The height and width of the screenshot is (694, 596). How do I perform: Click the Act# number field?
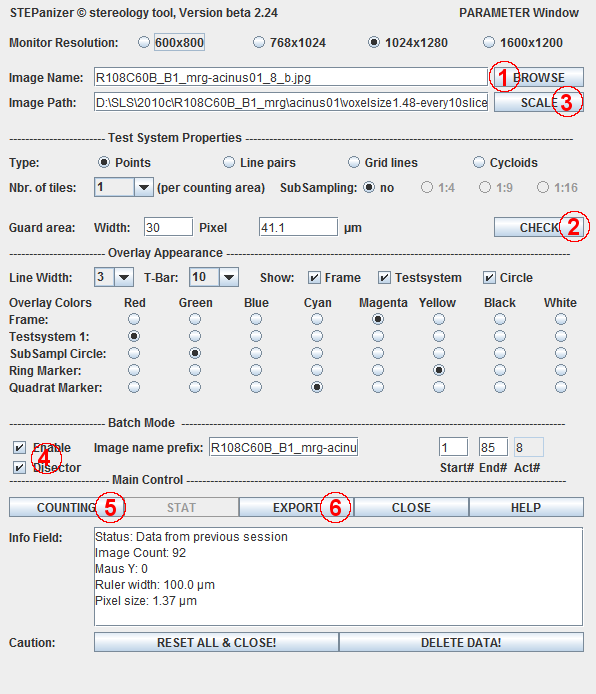pyautogui.click(x=529, y=447)
